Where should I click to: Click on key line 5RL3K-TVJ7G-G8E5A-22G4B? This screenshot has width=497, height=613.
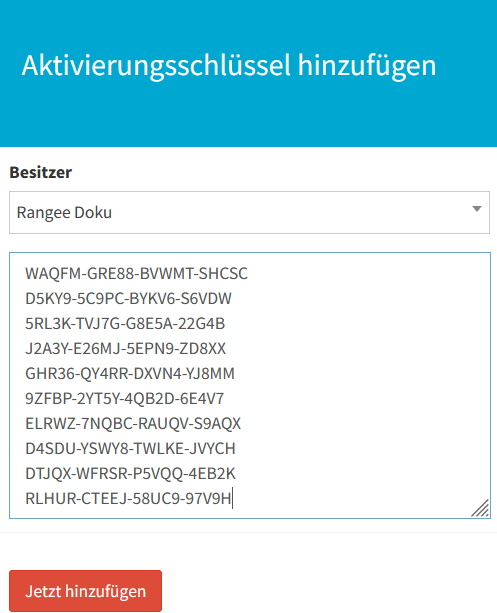tap(125, 323)
